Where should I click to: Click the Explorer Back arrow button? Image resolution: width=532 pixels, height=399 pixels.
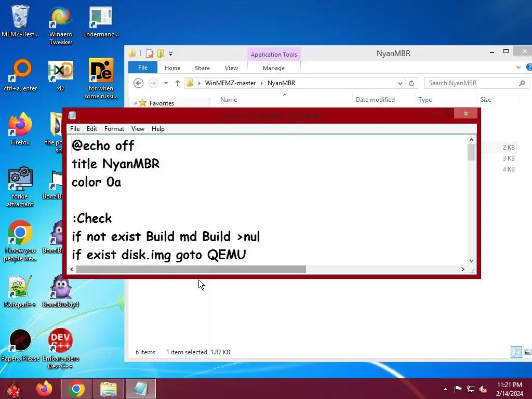[x=138, y=83]
